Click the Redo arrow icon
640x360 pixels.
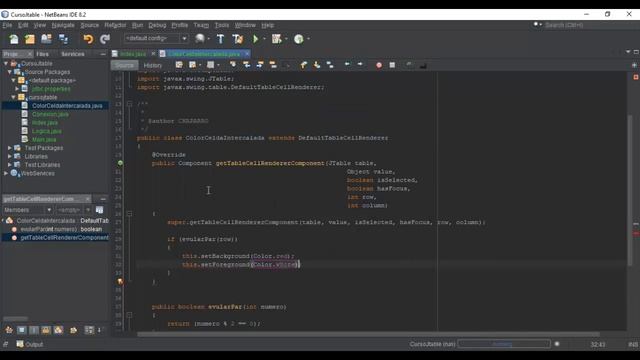pos(105,39)
